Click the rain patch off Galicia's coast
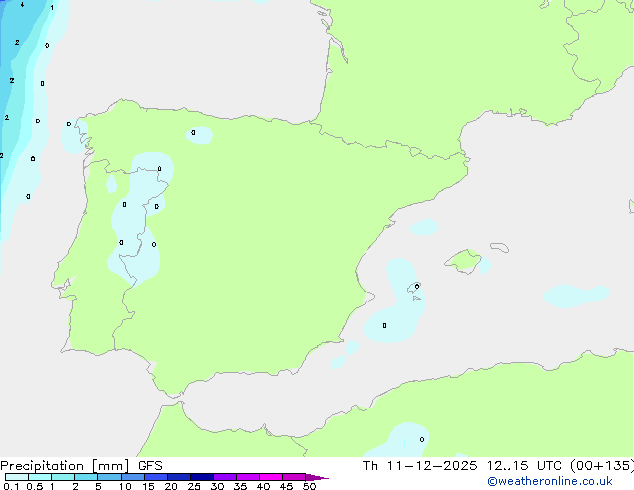Screen dimensions: 634x490 click(x=74, y=136)
